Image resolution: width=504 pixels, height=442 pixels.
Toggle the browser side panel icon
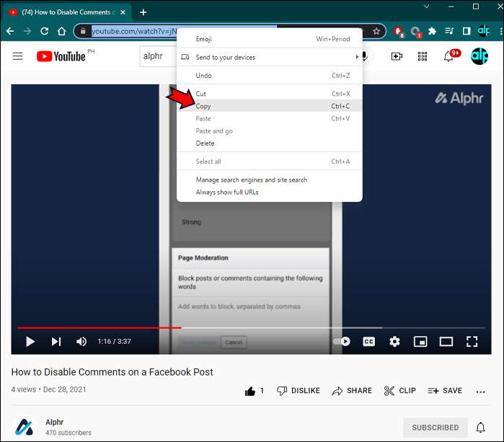[467, 31]
